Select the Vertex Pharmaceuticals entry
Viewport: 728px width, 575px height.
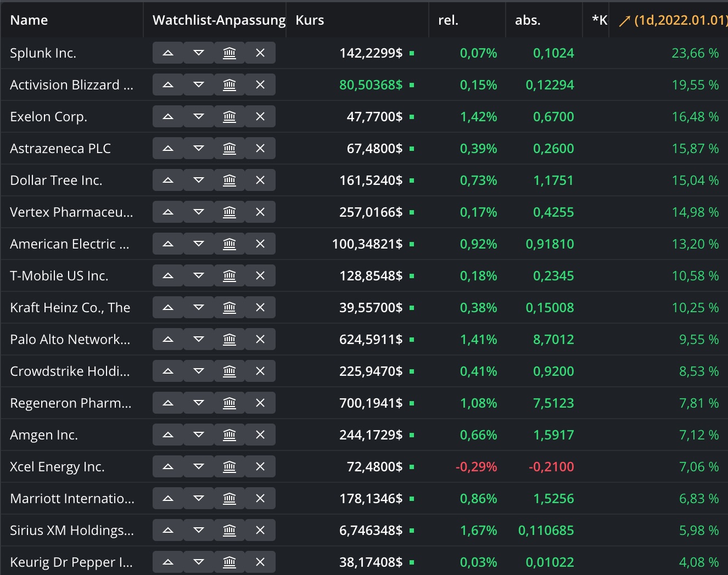71,212
